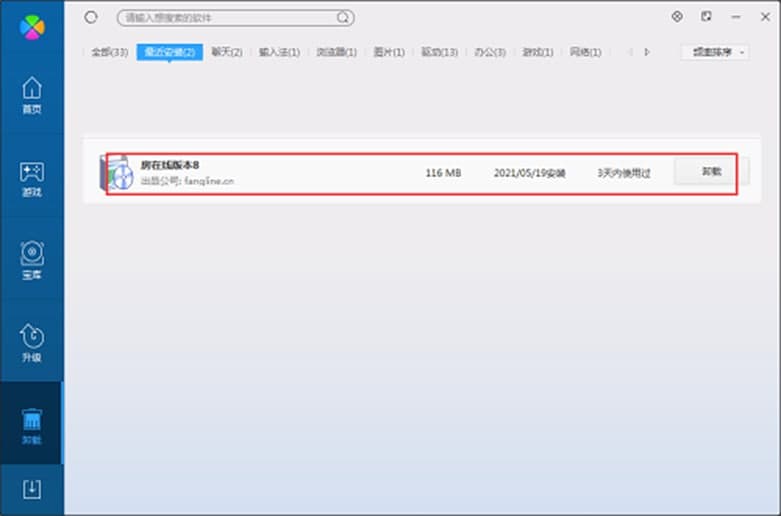This screenshot has width=781, height=516.
Task: Open the sort order dropdown at top right
Action: [715, 52]
